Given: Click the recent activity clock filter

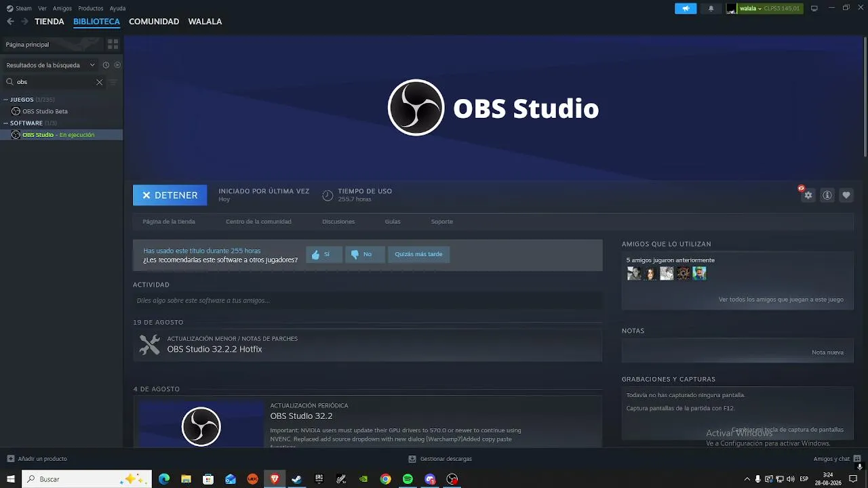Looking at the screenshot, I should coord(106,65).
